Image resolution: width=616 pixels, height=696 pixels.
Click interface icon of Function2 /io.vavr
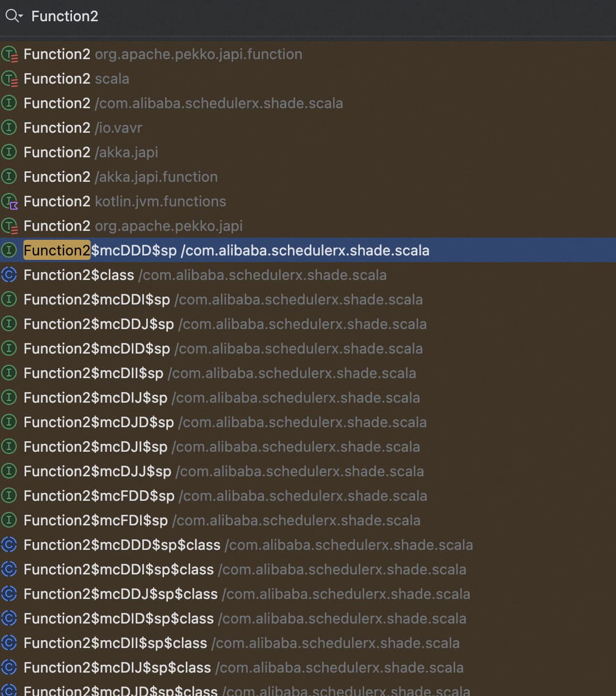(9, 128)
